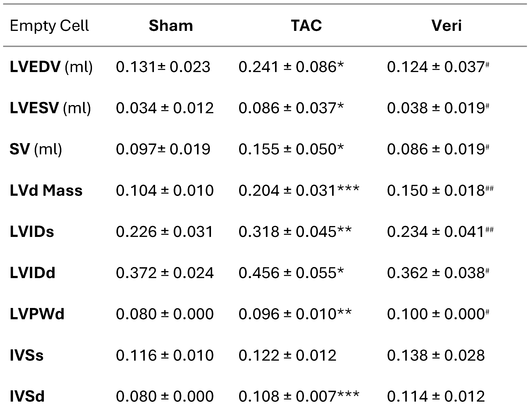Click the TAC column header
The height and width of the screenshot is (408, 532).
[306, 25]
